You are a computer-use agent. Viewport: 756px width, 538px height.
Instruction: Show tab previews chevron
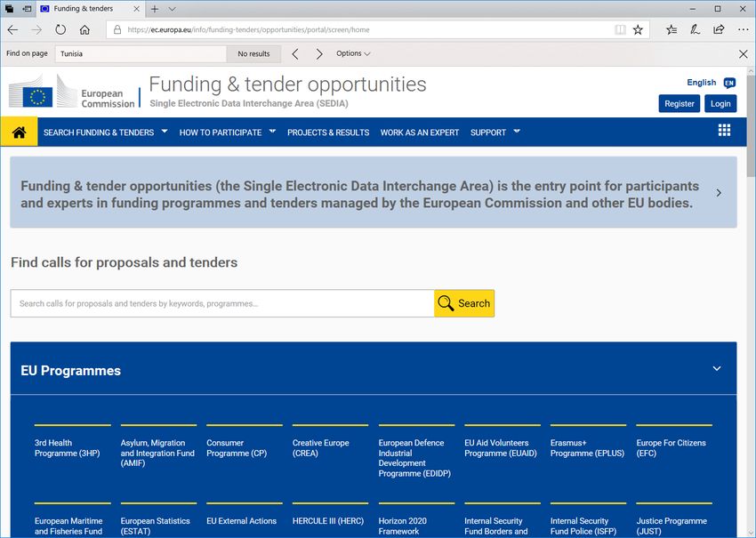[173, 9]
